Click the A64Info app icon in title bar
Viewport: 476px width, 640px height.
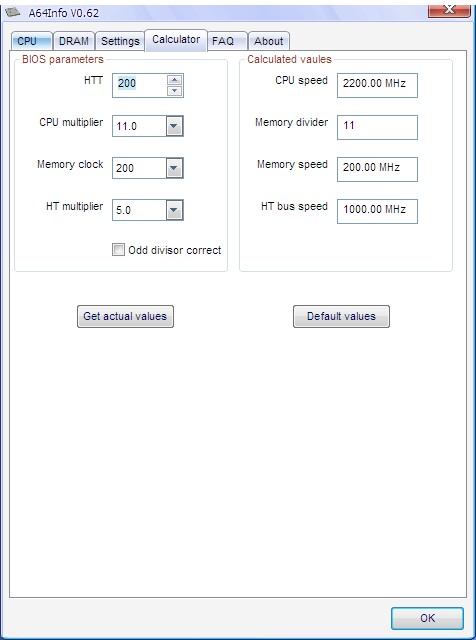pos(13,13)
